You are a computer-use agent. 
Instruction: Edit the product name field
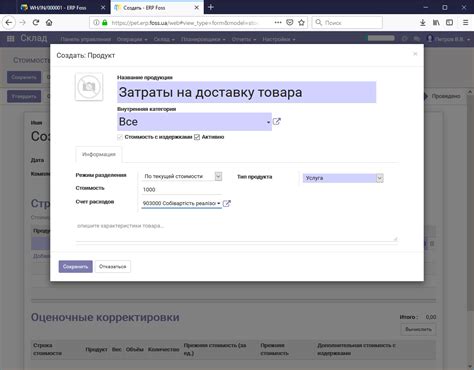(247, 92)
